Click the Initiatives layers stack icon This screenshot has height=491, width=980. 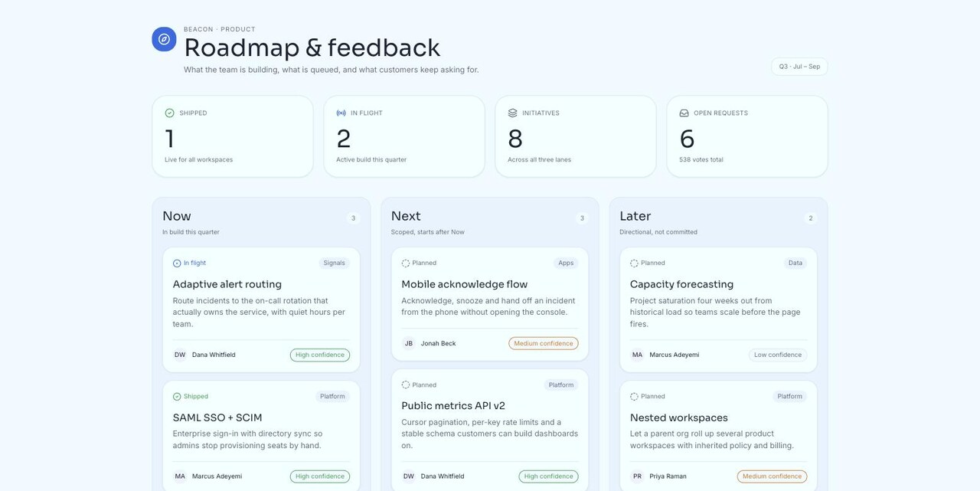tap(512, 113)
